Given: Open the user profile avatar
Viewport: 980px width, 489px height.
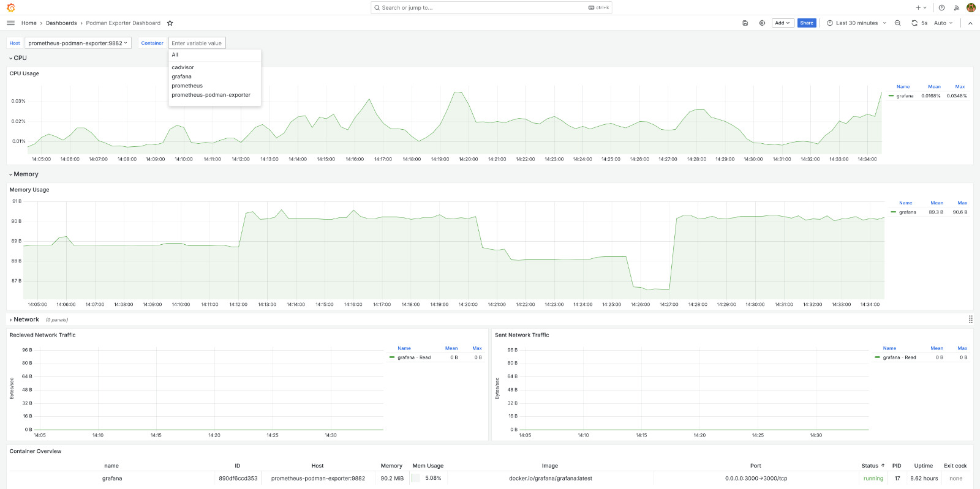Looking at the screenshot, I should coord(971,7).
